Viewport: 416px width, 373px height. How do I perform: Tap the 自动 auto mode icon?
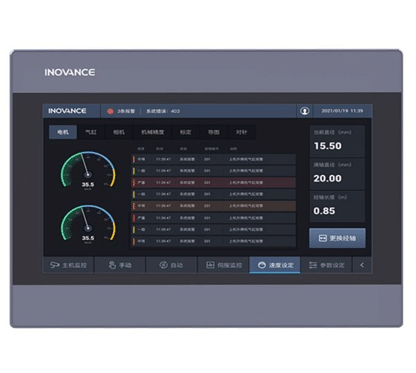coord(163,265)
